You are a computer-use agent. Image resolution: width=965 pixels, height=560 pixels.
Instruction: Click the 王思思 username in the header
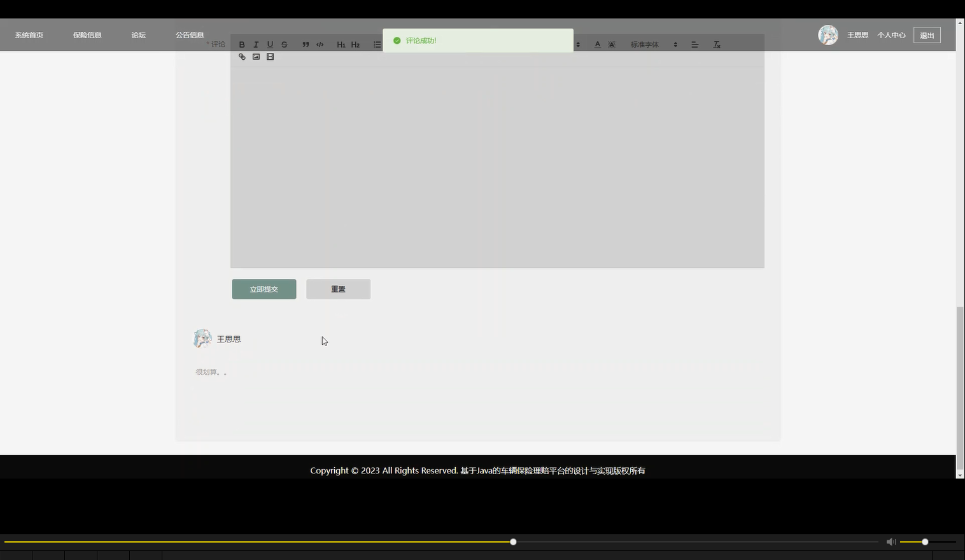(857, 35)
